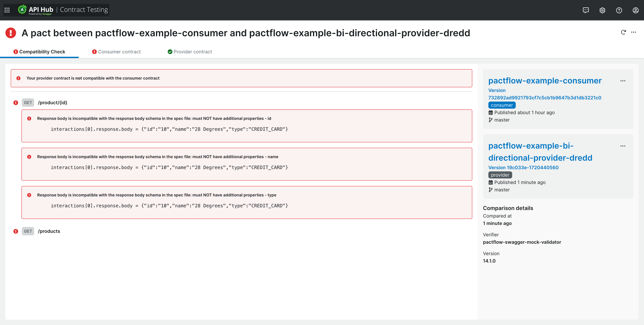Click the apps grid icon top left
Viewport: 644px width, 325px height.
(7, 10)
